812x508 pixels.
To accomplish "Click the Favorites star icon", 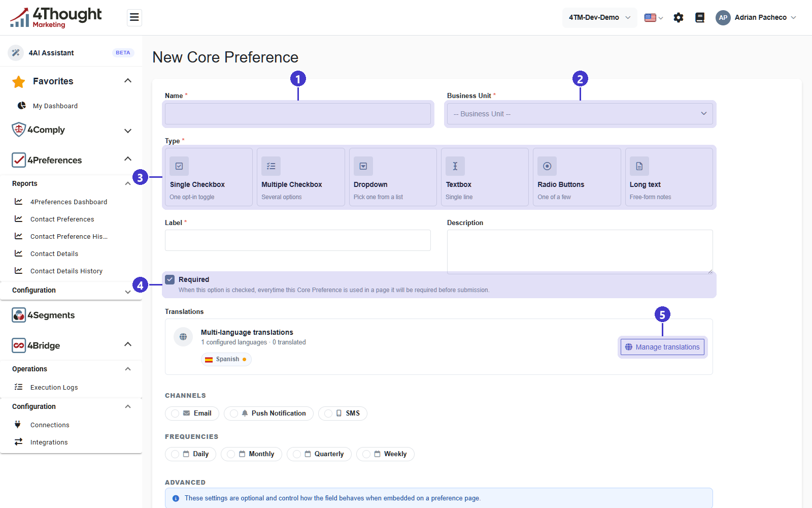I will point(19,81).
